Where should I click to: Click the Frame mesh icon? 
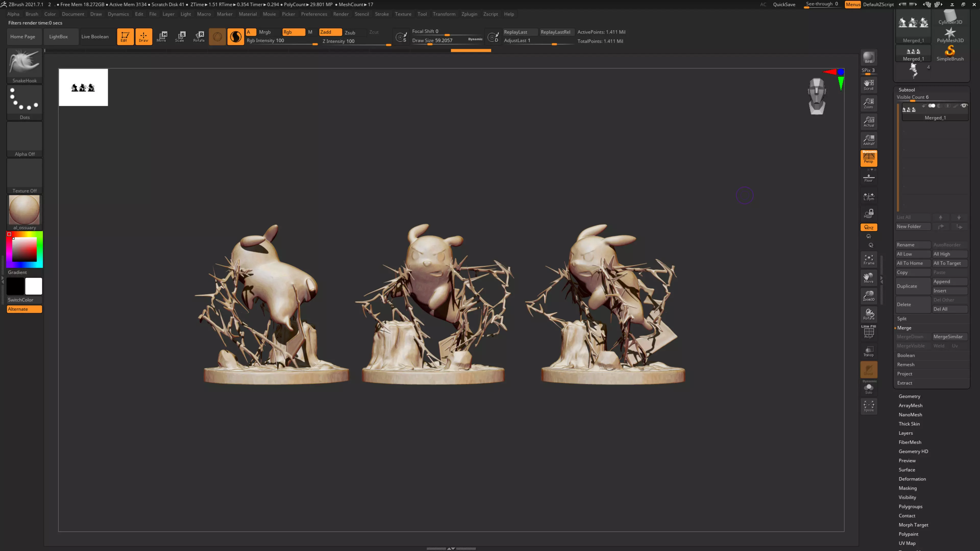pyautogui.click(x=869, y=259)
